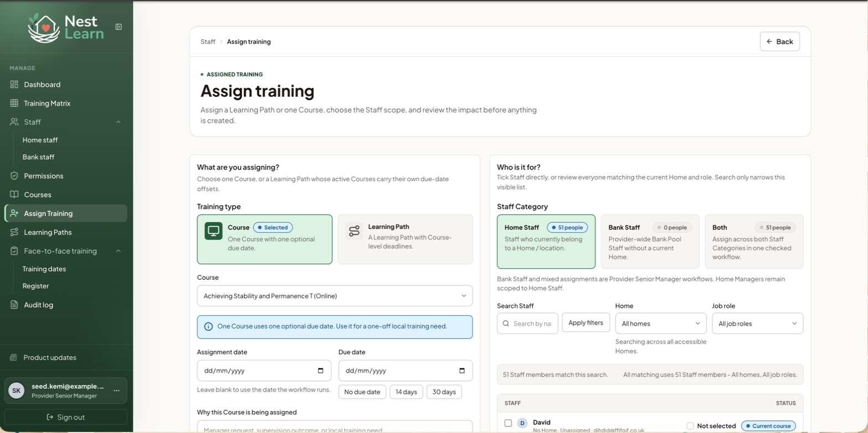Open the account options ellipsis menu
The width and height of the screenshot is (868, 433).
point(116,390)
